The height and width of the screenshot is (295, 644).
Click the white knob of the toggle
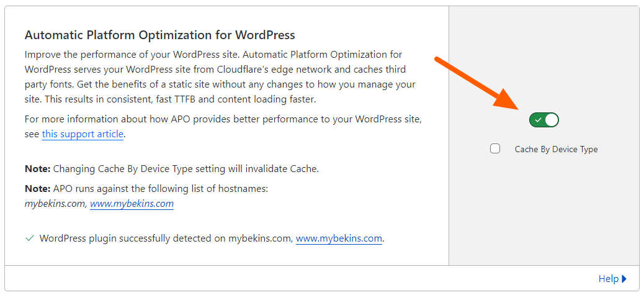(x=551, y=120)
